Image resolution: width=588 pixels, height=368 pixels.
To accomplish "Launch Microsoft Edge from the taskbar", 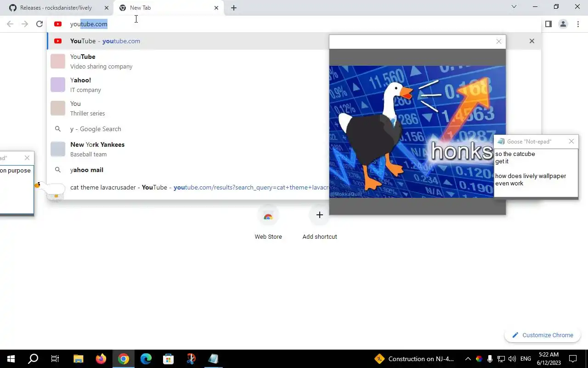I will point(146,359).
